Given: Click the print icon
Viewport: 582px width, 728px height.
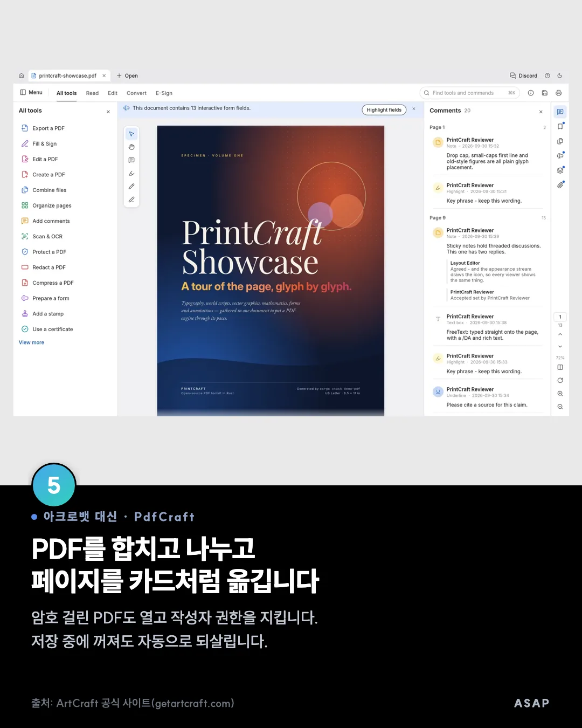Looking at the screenshot, I should click(x=559, y=93).
